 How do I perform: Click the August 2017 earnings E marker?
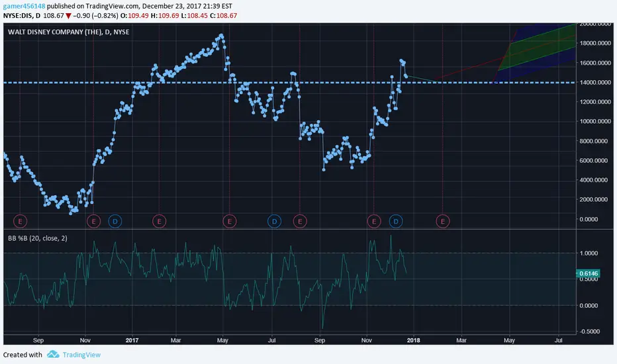point(300,222)
